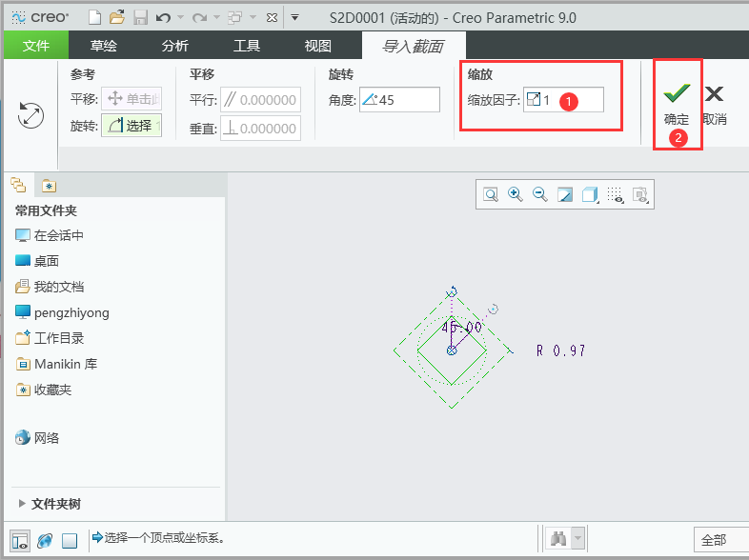Viewport: 749px width, 560px height.
Task: Click the 垂直 translation value field
Action: [x=260, y=128]
